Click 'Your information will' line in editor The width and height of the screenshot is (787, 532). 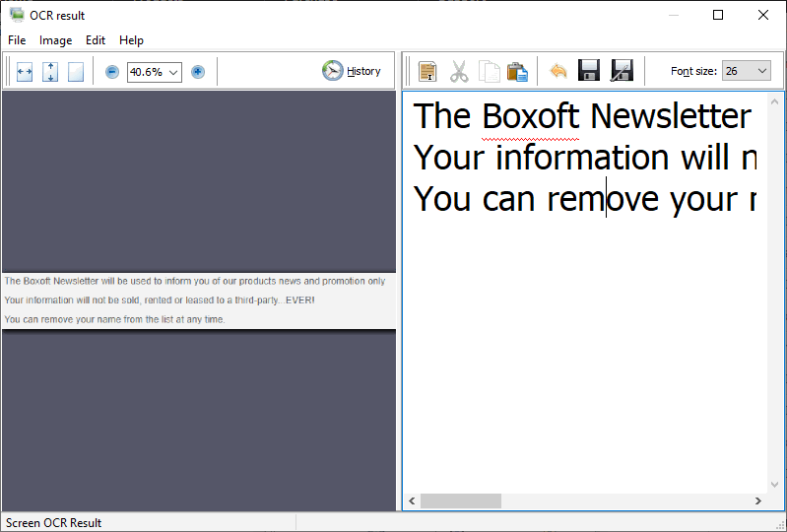coord(585,158)
